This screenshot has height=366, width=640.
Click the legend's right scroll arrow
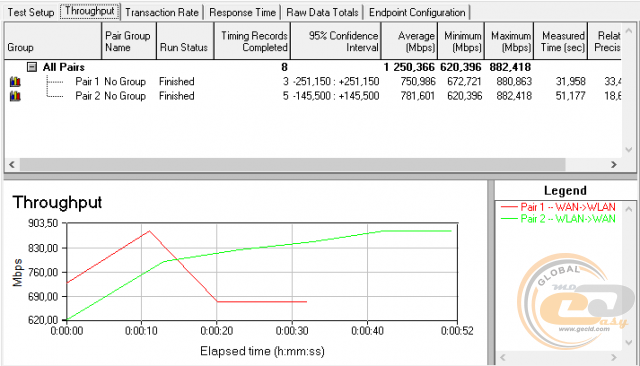point(614,358)
